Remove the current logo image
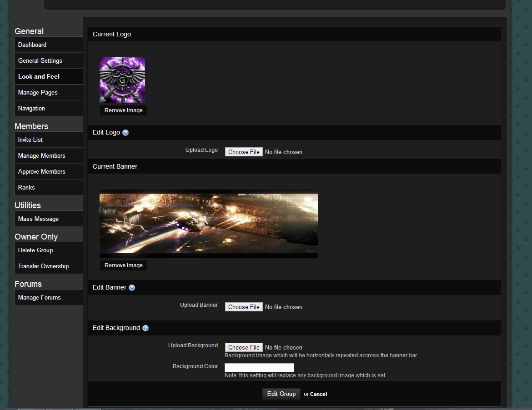 (124, 110)
